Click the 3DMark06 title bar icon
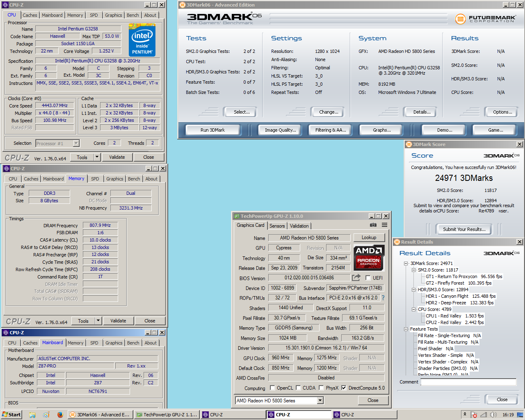 183,5
